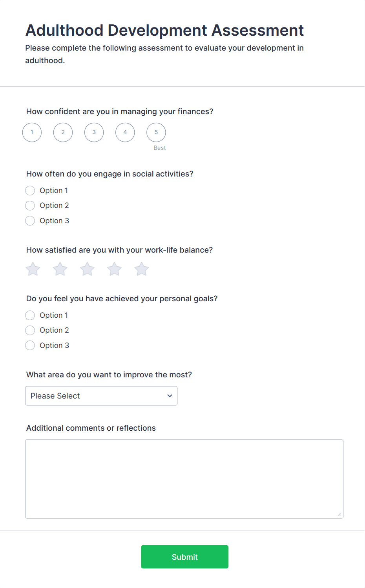The height and width of the screenshot is (588, 365).
Task: Choose Option 2 for social activities
Action: (30, 206)
